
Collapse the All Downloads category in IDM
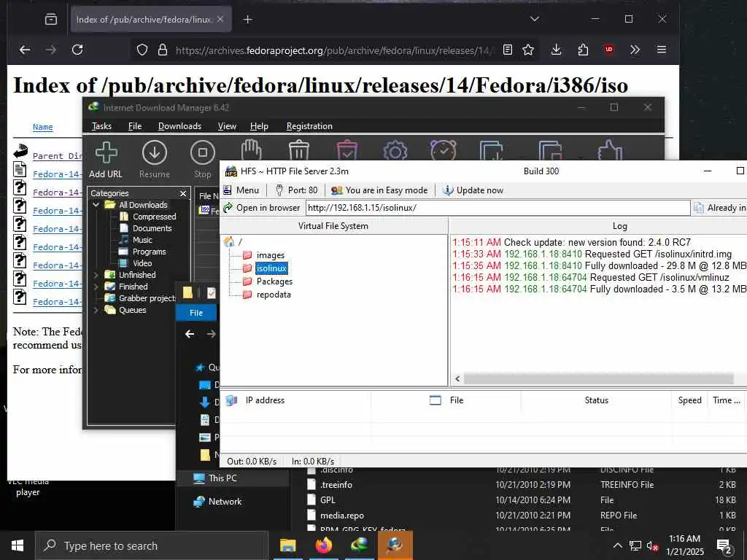tap(96, 205)
